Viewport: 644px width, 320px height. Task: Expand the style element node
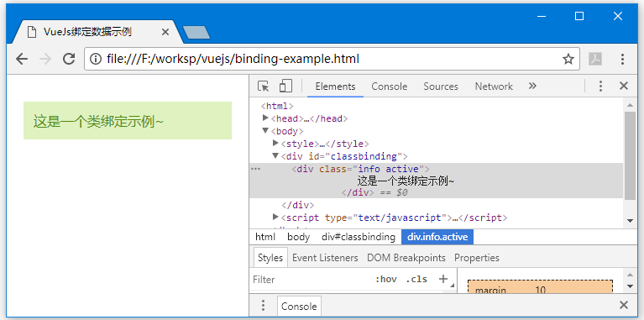275,143
